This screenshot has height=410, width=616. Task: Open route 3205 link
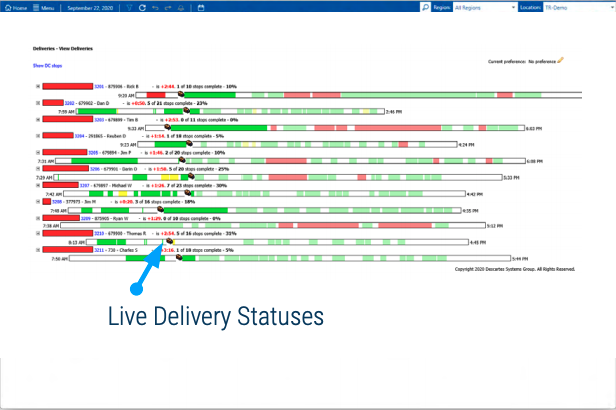93,153
